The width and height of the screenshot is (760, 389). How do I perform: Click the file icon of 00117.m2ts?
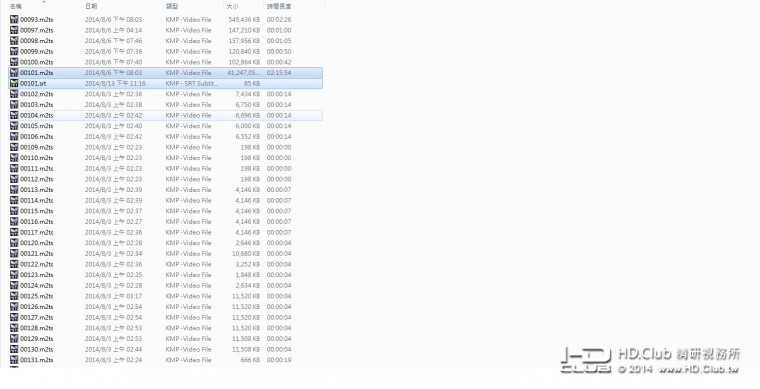point(14,233)
